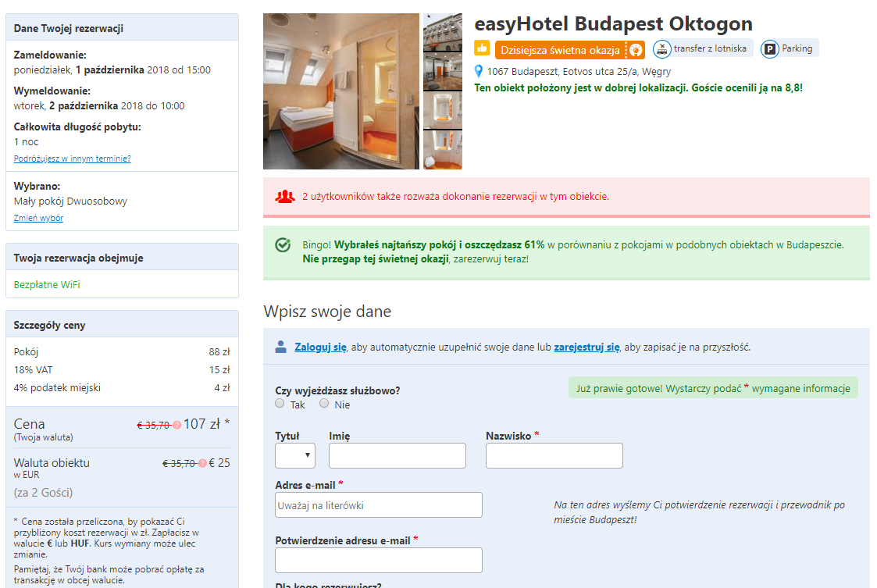Click Dzisiejsza świetna okazja badge
The image size is (877, 588).
pos(569,50)
